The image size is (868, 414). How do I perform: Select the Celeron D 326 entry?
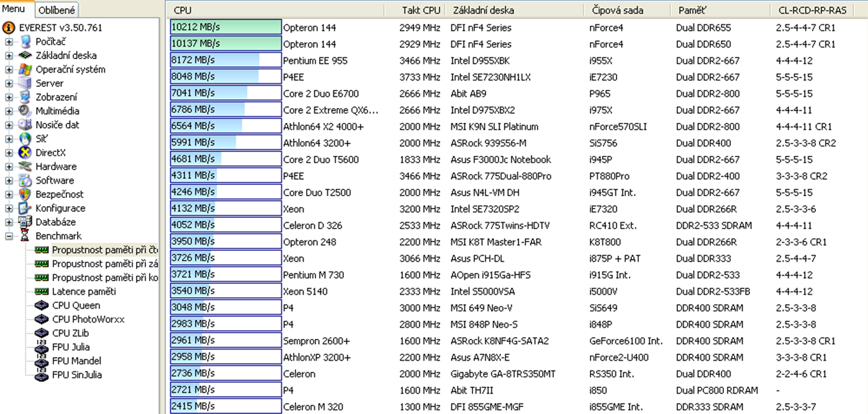(x=312, y=225)
